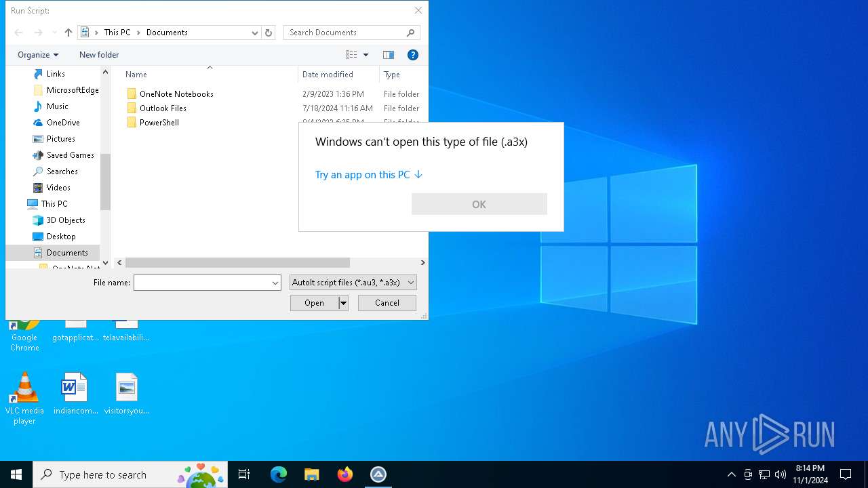The image size is (868, 488).
Task: Select the OneNote Notebooks folder
Action: coord(176,94)
